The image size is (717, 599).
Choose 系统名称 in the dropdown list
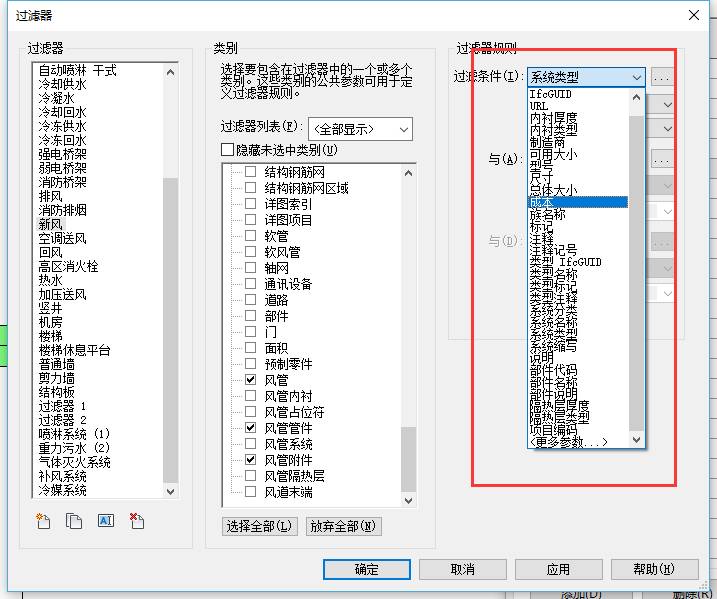coord(553,322)
